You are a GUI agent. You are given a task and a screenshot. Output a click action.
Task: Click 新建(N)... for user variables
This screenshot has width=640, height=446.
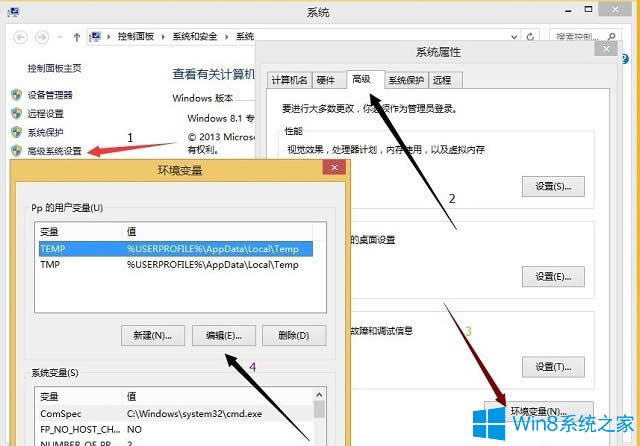click(153, 335)
